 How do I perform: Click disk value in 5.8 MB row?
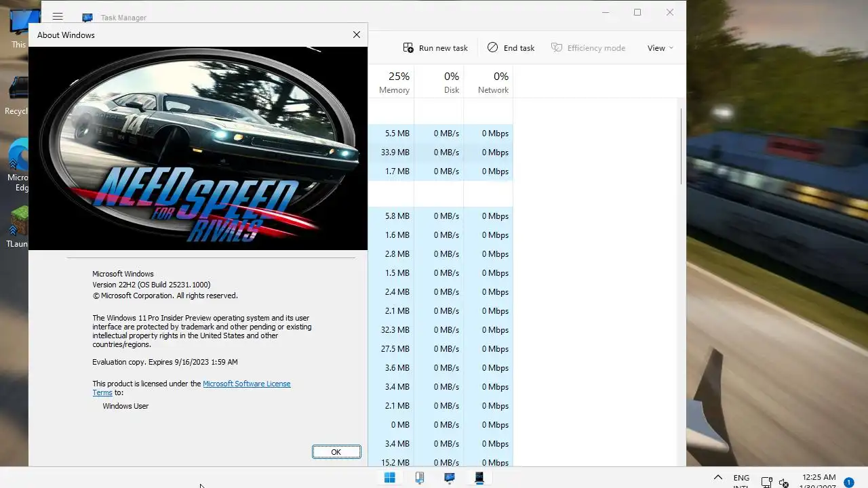click(x=439, y=216)
